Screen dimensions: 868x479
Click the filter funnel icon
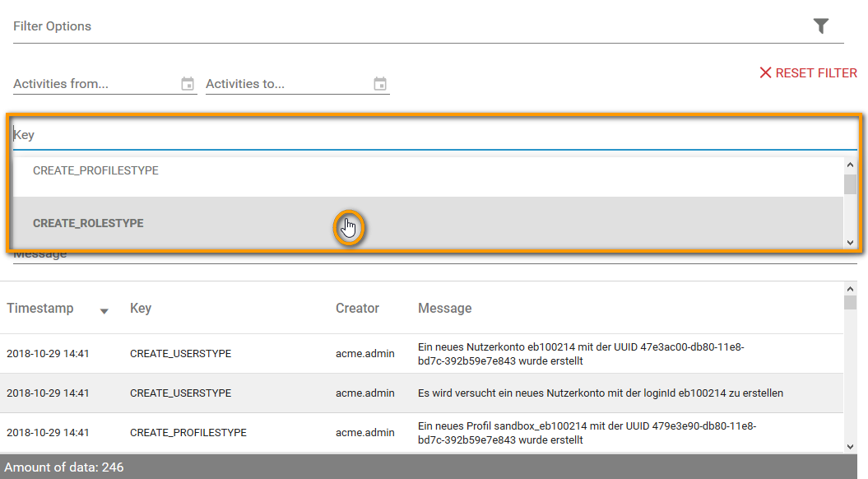point(821,26)
